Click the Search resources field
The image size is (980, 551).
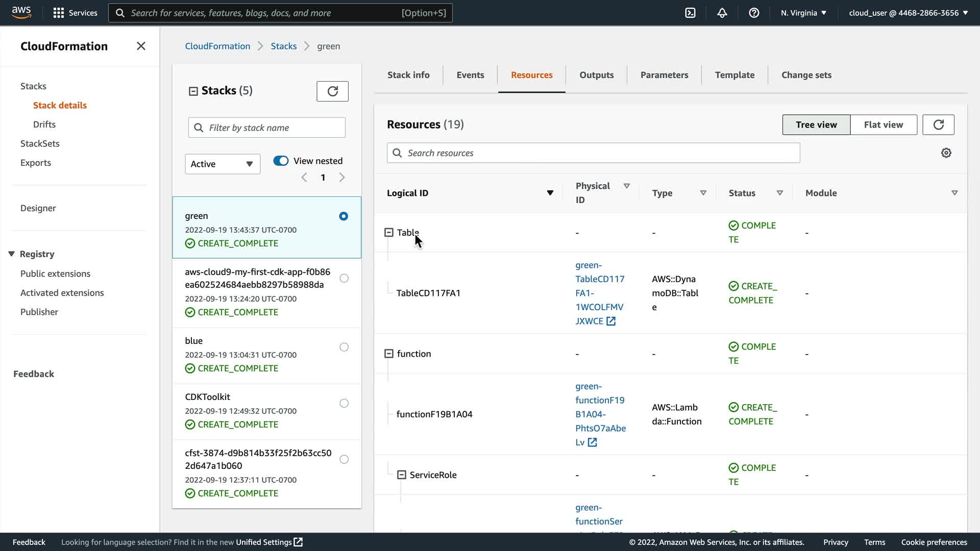coord(593,153)
